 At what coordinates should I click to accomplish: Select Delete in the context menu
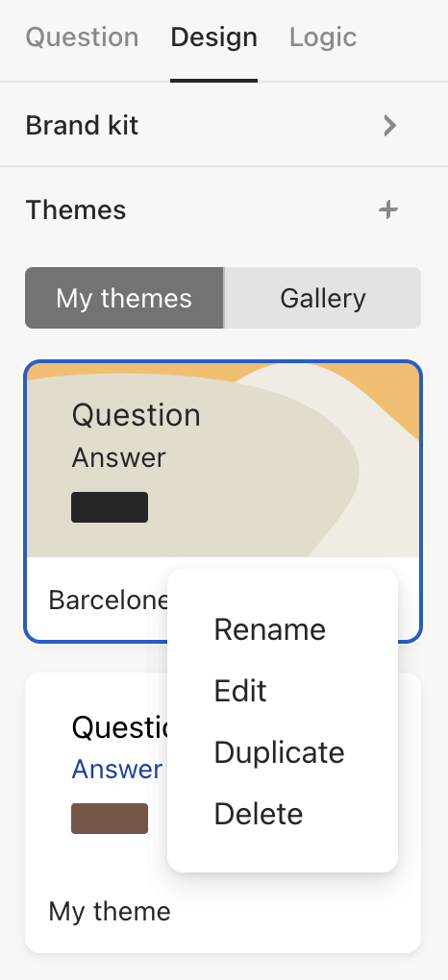tap(259, 813)
